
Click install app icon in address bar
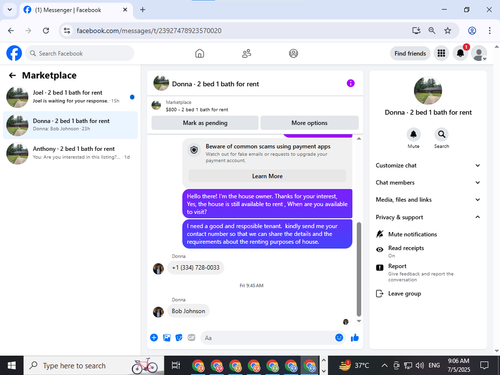(x=416, y=31)
